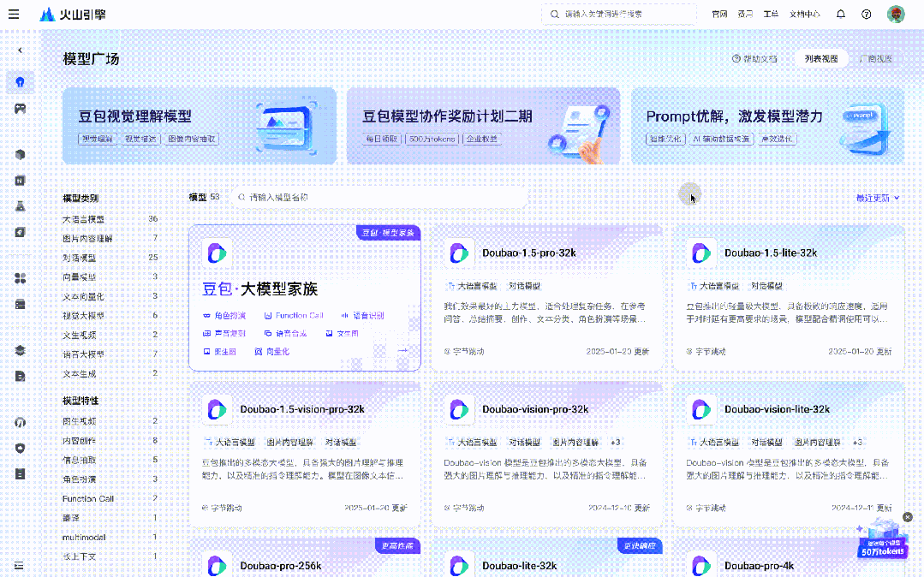This screenshot has width=924, height=577.
Task: Open 文档中心 in the top navigation
Action: 804,15
